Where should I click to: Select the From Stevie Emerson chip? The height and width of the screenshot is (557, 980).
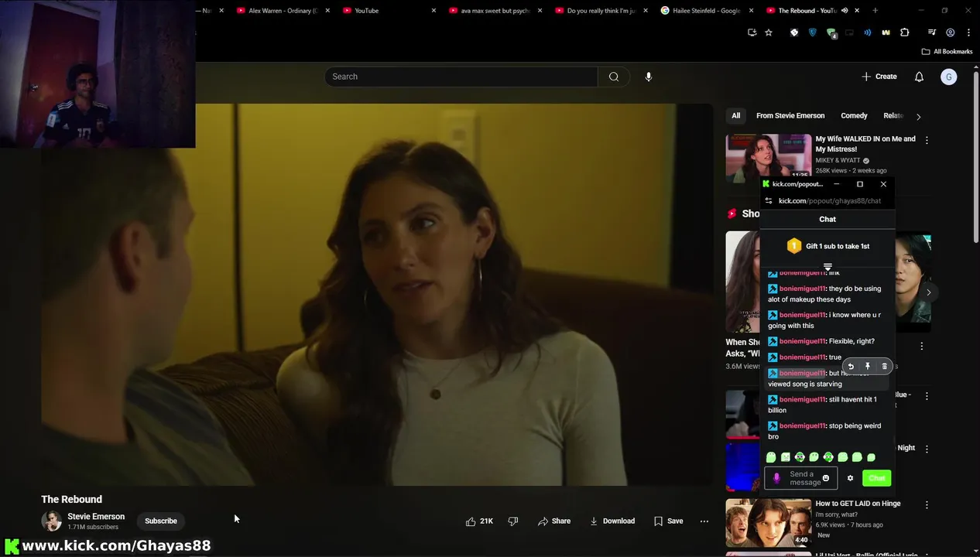[790, 116]
